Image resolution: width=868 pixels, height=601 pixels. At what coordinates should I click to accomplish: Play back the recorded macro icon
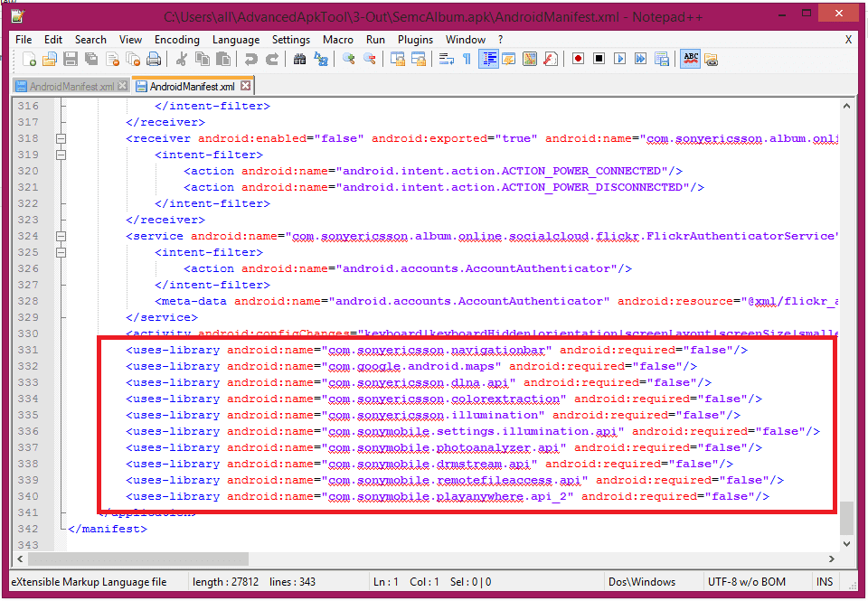[620, 59]
